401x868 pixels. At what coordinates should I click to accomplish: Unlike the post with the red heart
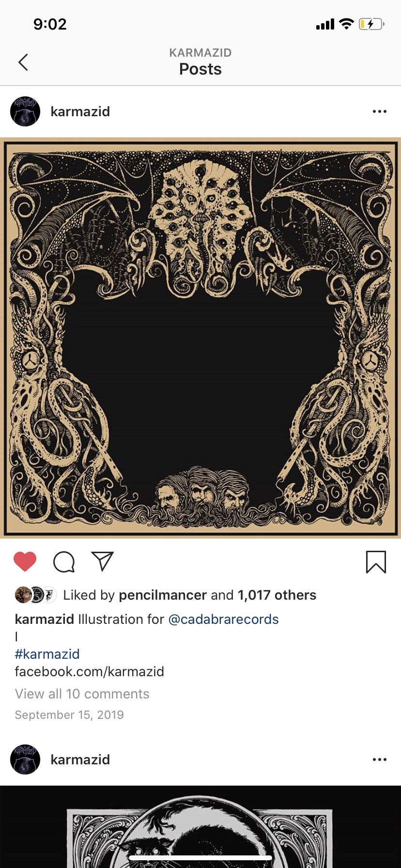click(x=25, y=562)
